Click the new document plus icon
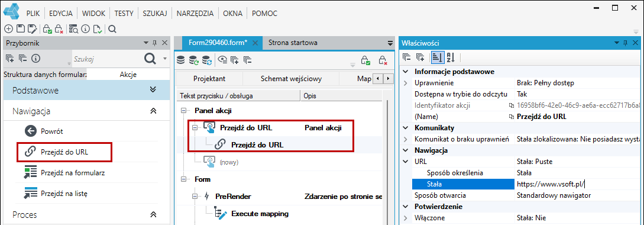 [x=8, y=29]
